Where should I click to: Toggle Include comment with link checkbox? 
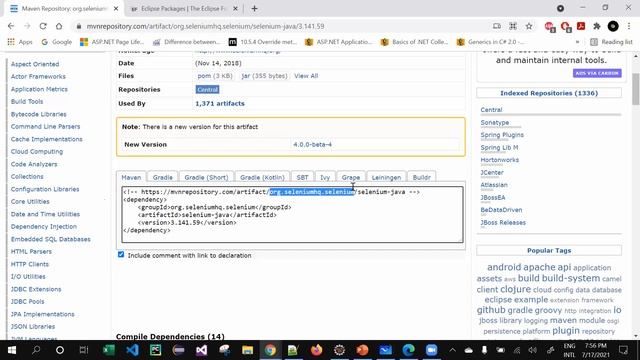point(121,255)
